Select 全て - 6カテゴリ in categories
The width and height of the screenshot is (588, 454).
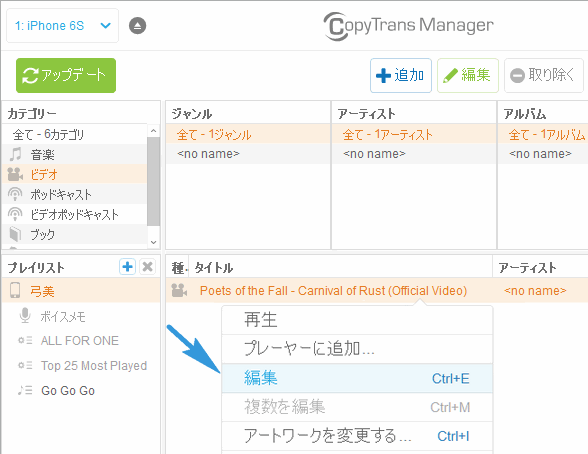click(75, 134)
